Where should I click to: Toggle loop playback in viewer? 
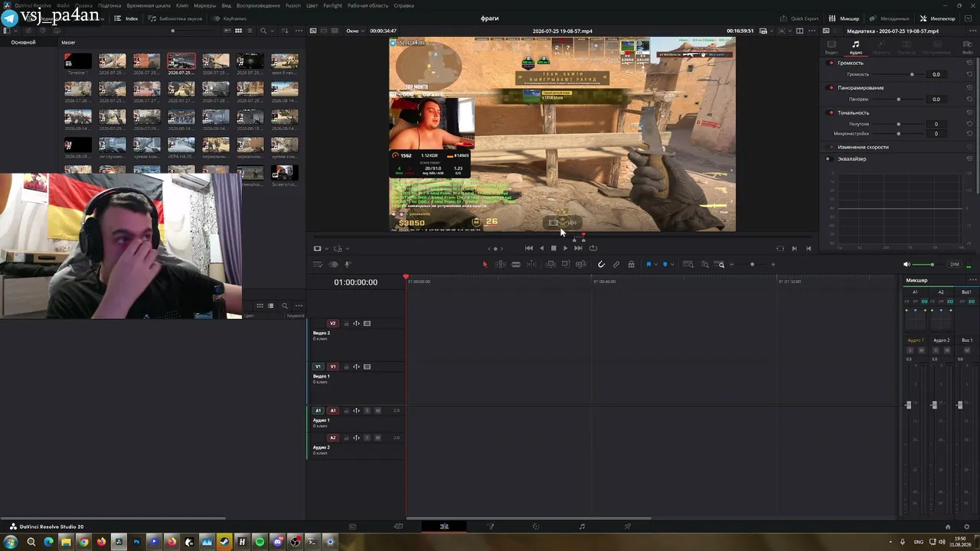point(593,248)
